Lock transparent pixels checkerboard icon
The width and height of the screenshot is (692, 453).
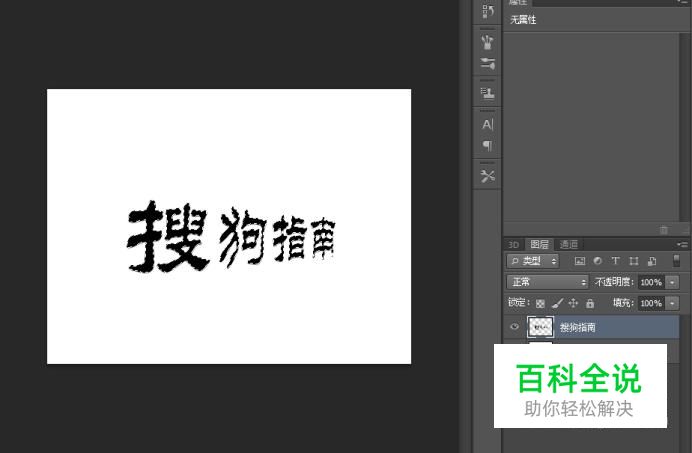pyautogui.click(x=540, y=303)
